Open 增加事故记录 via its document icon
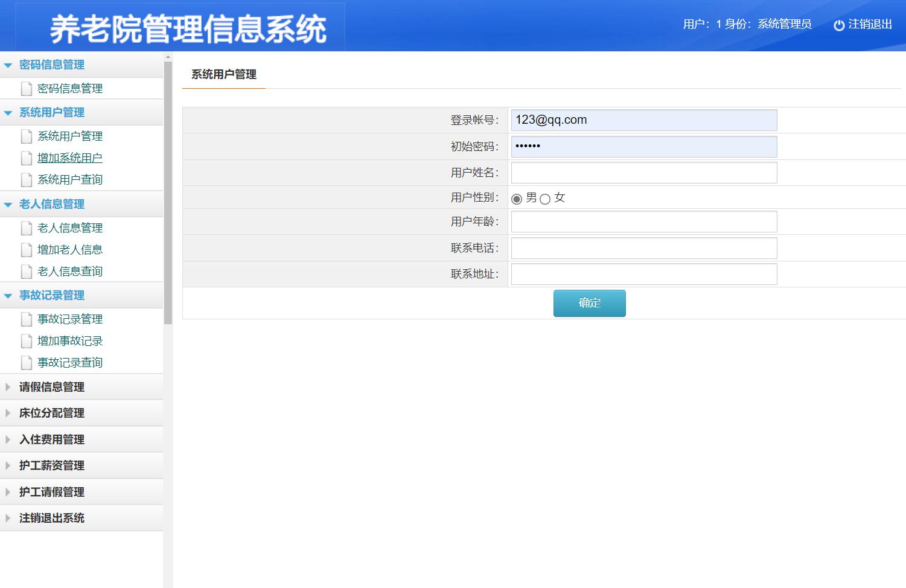The height and width of the screenshot is (588, 906). click(x=26, y=340)
